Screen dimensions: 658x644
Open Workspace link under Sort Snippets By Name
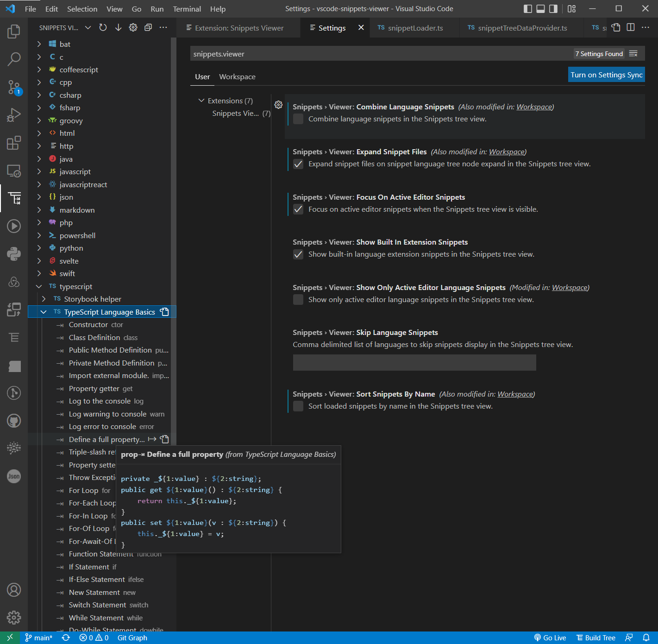pyautogui.click(x=515, y=394)
